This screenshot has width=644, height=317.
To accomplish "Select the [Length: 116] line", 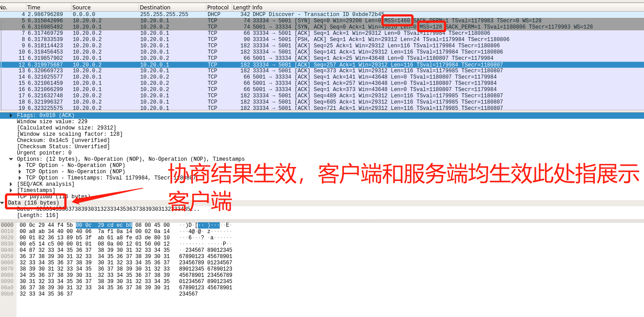I will [38, 215].
